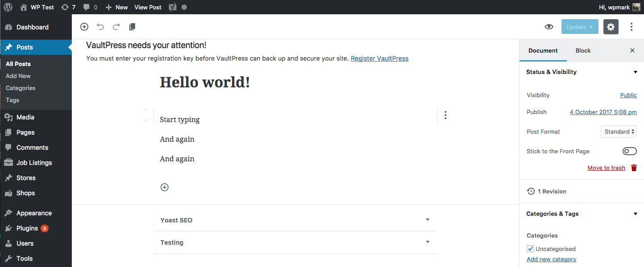Open the editor more options ellipsis

[x=632, y=27]
